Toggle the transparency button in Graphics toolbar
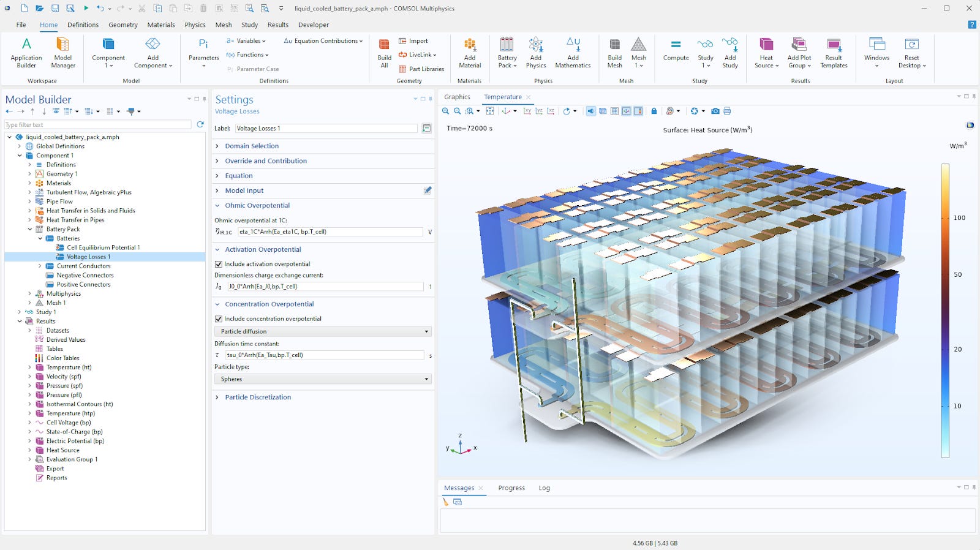The height and width of the screenshot is (550, 980). click(603, 111)
